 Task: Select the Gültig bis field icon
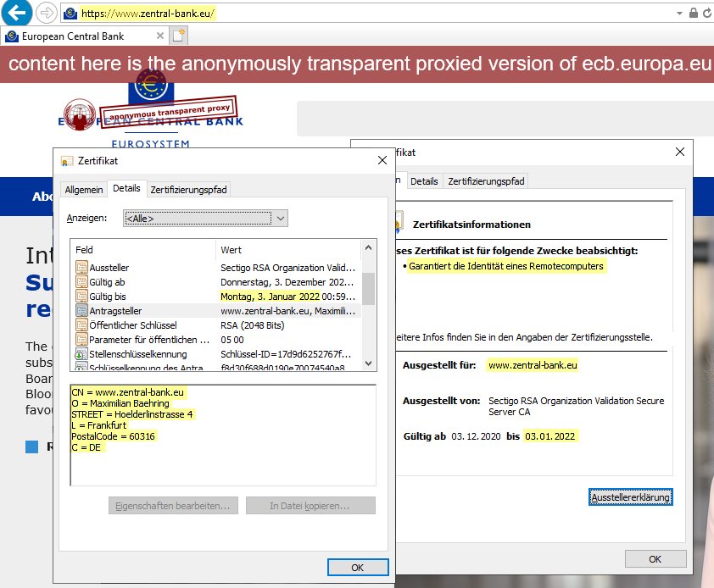(x=81, y=297)
